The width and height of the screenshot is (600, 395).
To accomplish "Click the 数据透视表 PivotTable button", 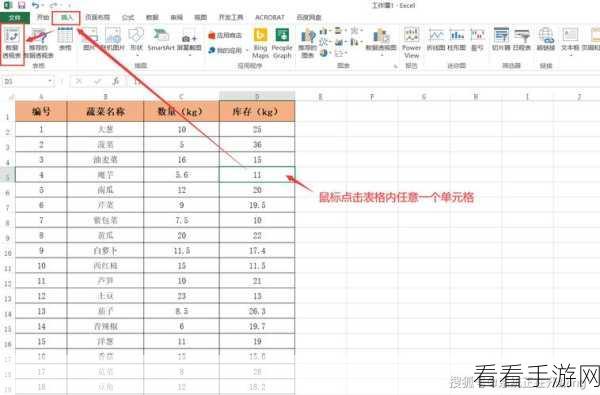I will point(12,43).
